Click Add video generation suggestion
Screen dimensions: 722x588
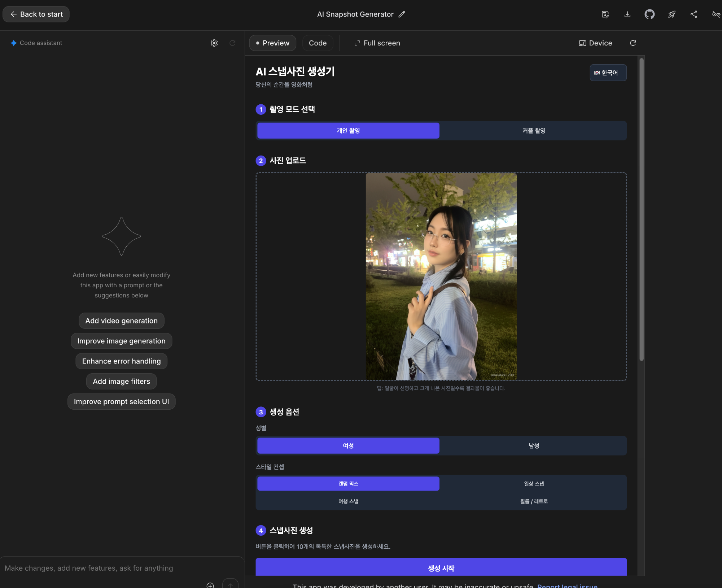click(121, 321)
